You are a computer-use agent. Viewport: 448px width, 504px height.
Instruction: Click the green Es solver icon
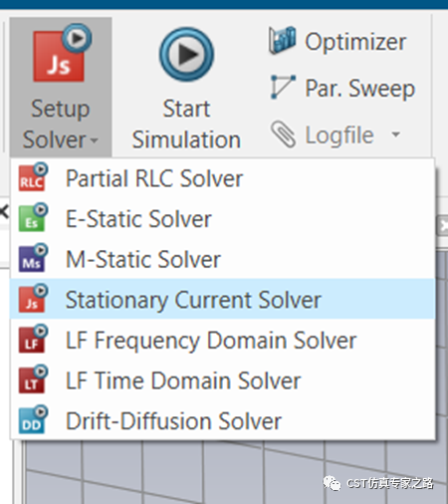pyautogui.click(x=33, y=217)
